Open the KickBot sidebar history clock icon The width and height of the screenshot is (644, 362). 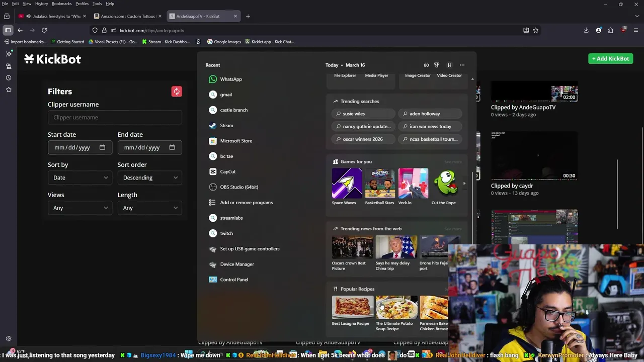coord(9,78)
